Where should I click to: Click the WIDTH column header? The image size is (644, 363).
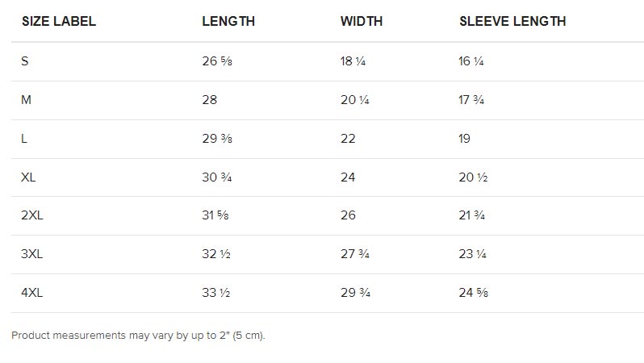(x=362, y=22)
